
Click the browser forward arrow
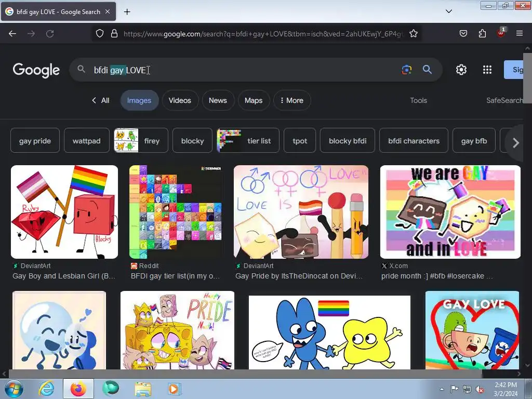[x=31, y=34]
